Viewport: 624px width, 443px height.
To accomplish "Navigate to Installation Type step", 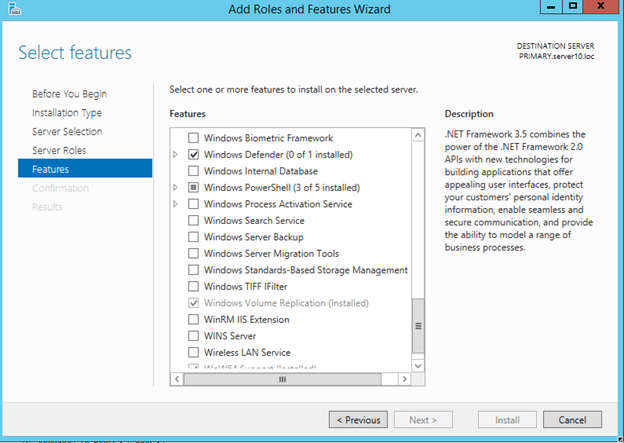I will (x=66, y=113).
